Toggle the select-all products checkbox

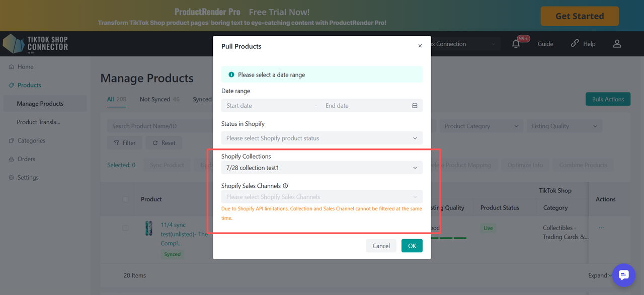(126, 199)
